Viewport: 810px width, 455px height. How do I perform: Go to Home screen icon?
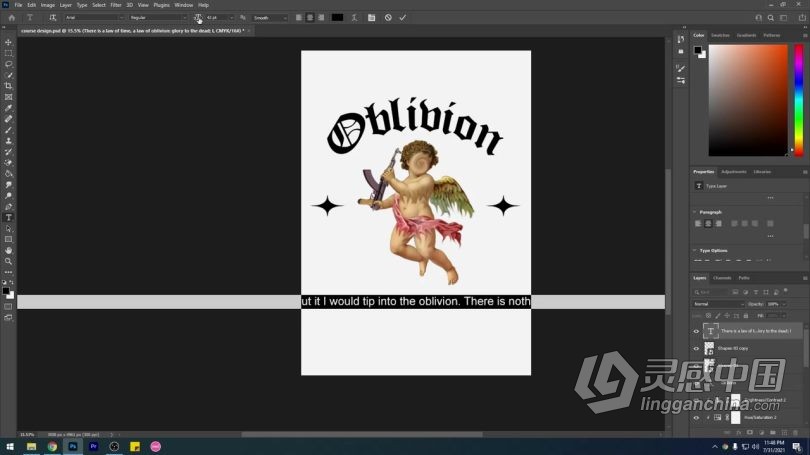(x=11, y=18)
